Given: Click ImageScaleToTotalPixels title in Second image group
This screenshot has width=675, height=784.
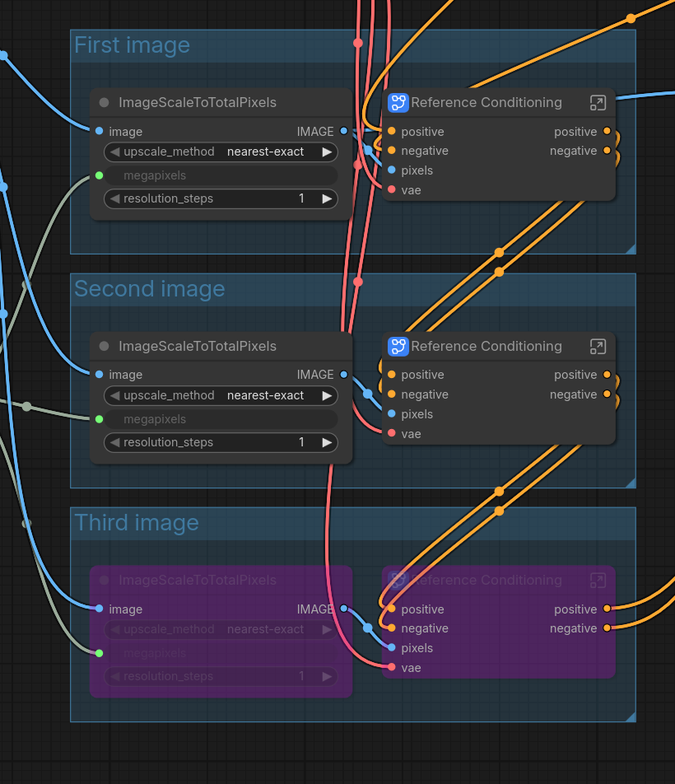Looking at the screenshot, I should pyautogui.click(x=198, y=347).
